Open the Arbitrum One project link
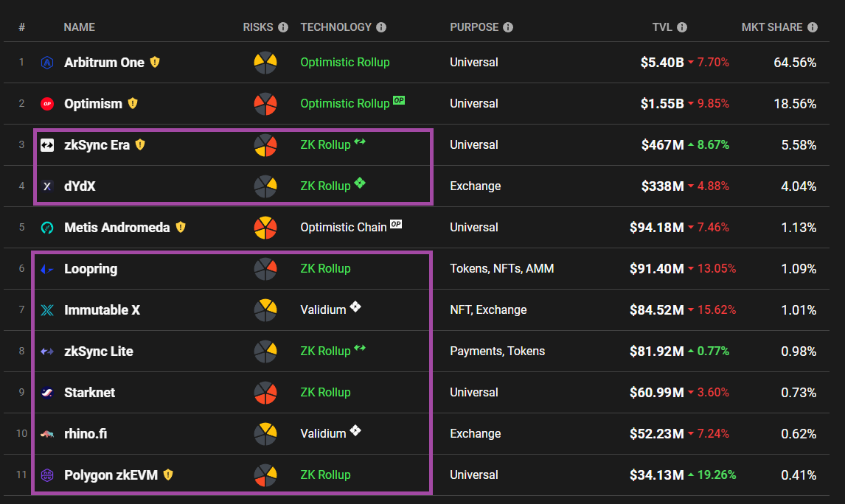This screenshot has height=504, width=845. pyautogui.click(x=104, y=63)
